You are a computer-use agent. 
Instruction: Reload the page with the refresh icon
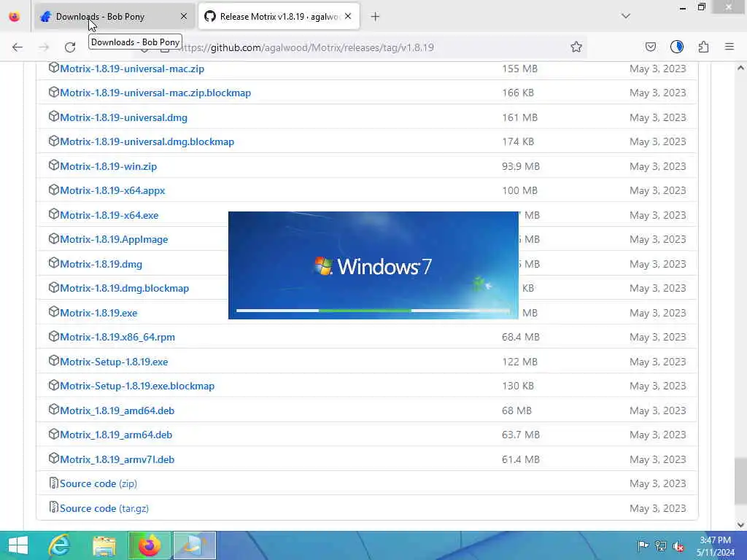[x=70, y=47]
